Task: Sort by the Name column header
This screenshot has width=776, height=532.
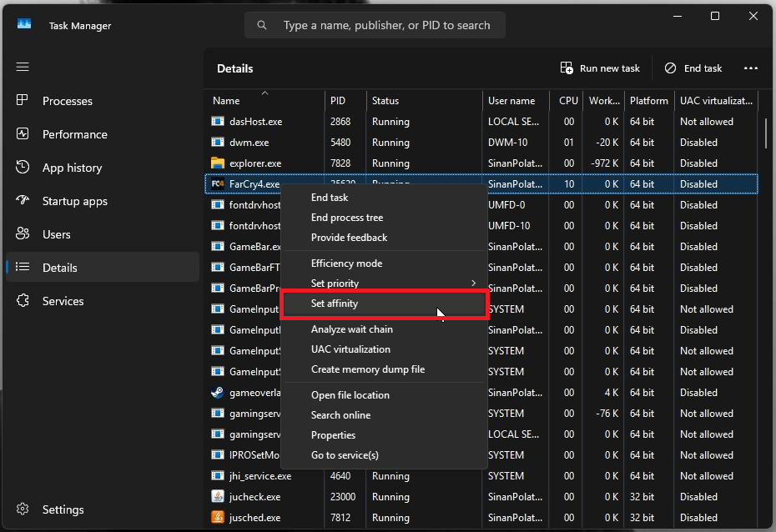Action: point(265,100)
